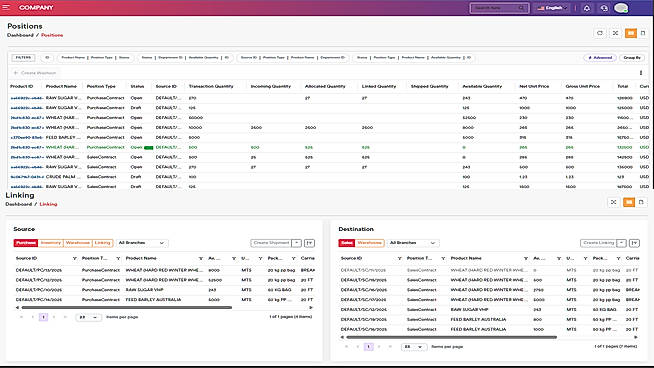The height and width of the screenshot is (368, 654).
Task: Click the Create Shipment button
Action: (271, 243)
